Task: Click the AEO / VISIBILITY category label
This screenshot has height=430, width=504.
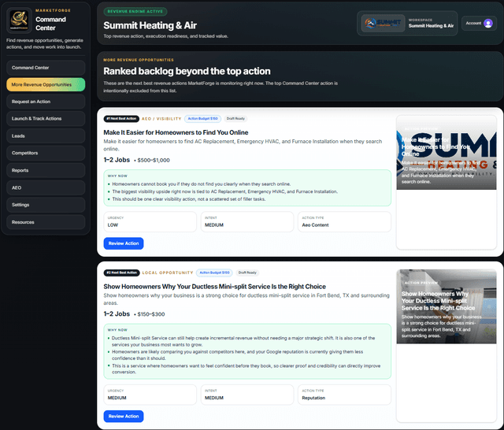Action: pos(161,119)
